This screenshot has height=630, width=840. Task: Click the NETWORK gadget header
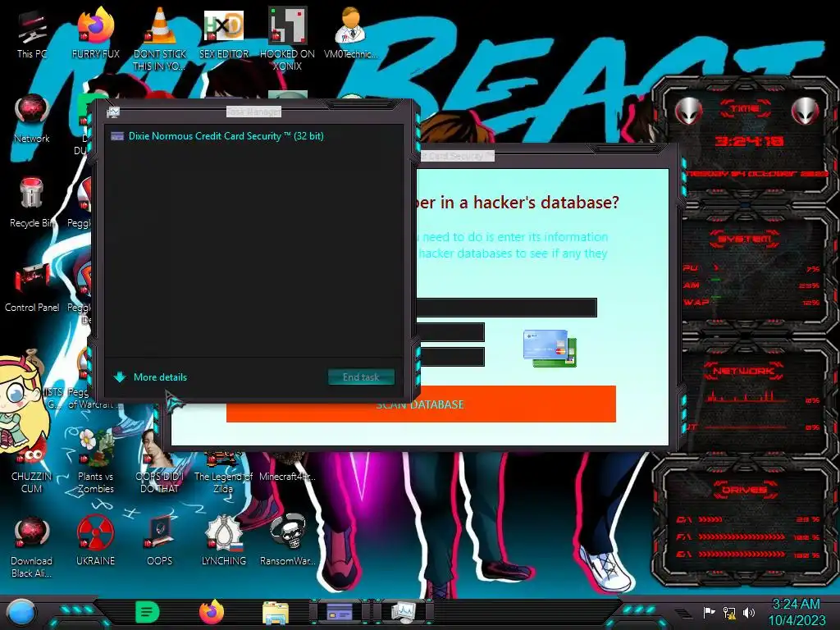(x=743, y=371)
